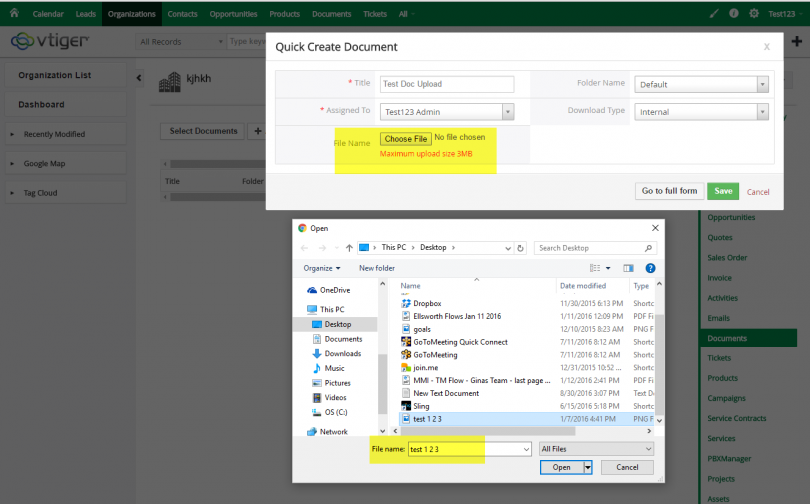Open the settings gear icon
Image resolution: width=810 pixels, height=504 pixels.
753,13
